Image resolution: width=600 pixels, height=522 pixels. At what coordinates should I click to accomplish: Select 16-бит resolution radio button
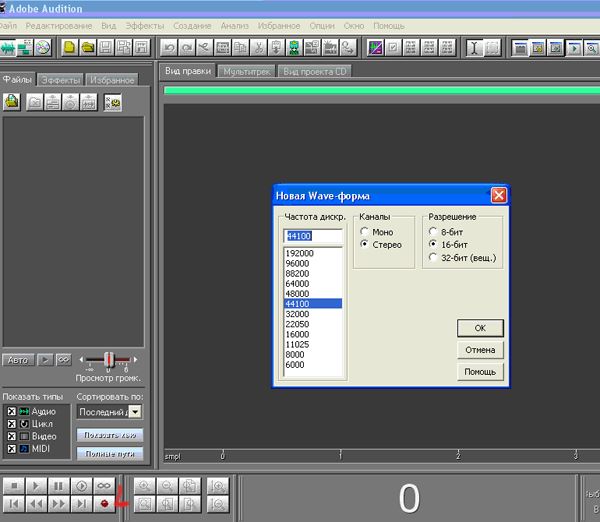(x=433, y=244)
